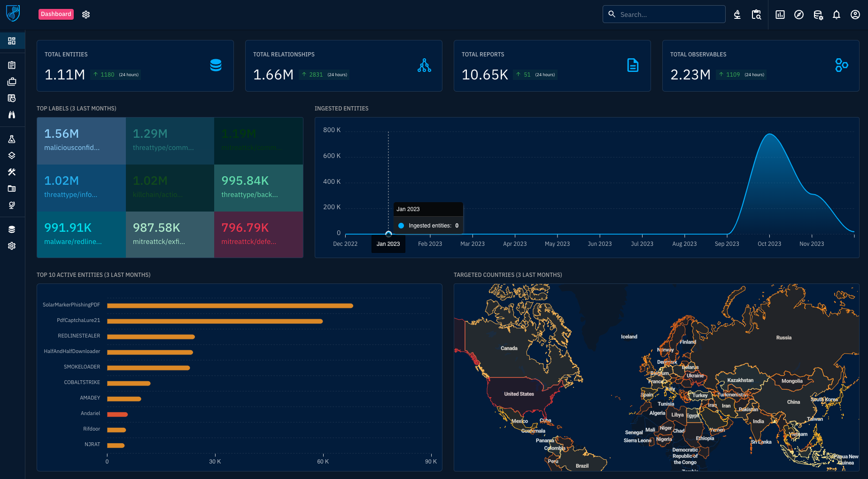The image size is (868, 479).
Task: Click the Oct 2023 label on chart axis
Action: coord(769,244)
